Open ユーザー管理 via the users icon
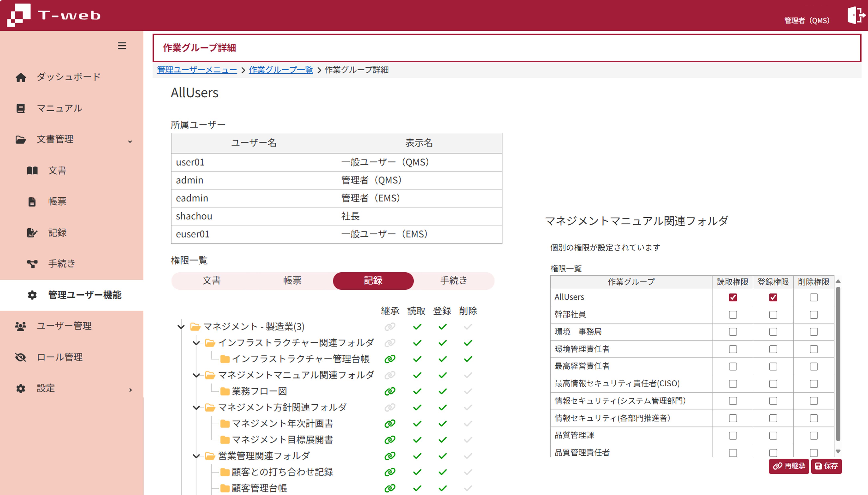 point(20,326)
